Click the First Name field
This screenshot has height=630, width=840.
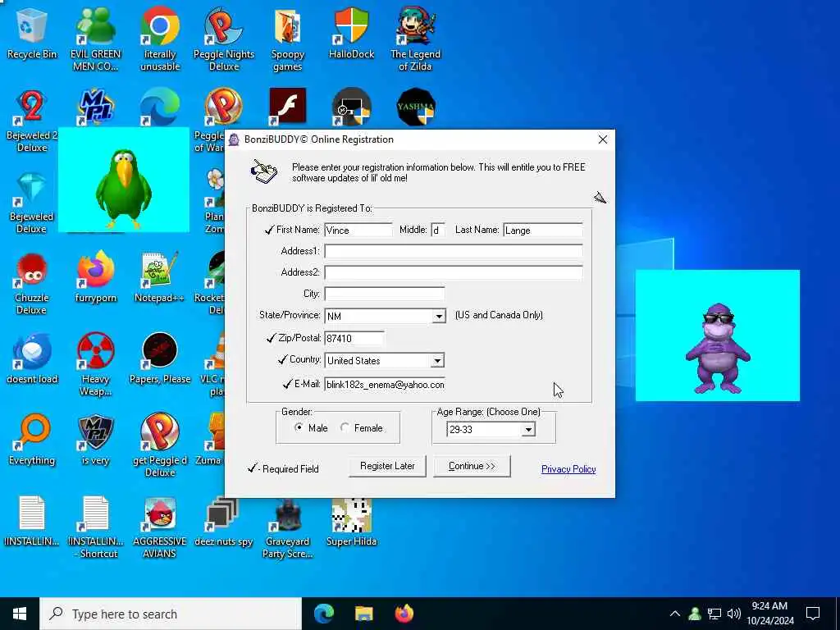coord(358,230)
